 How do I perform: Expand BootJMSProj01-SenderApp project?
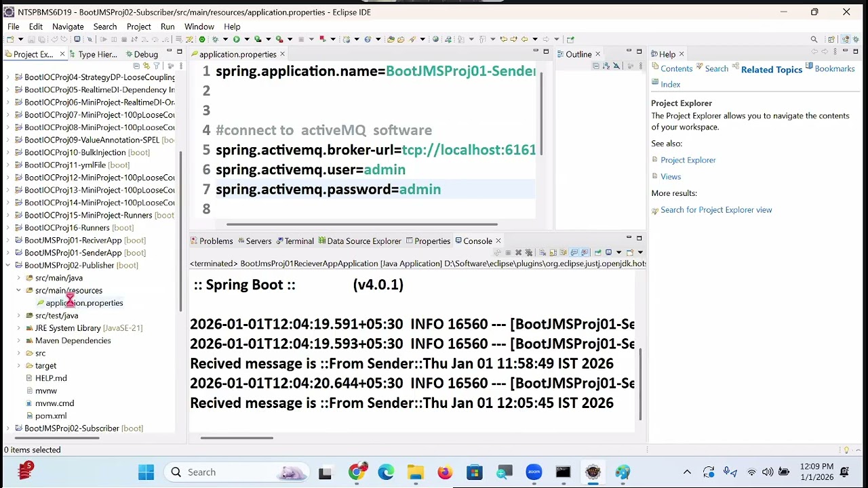8,253
